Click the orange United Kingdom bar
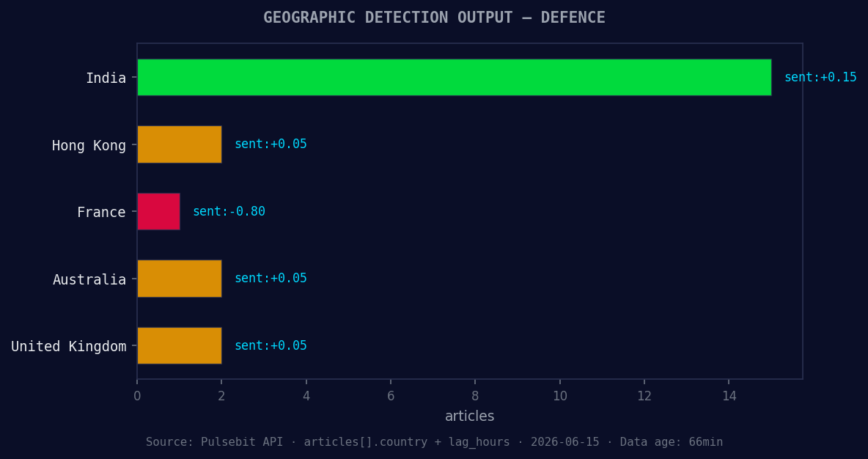Screen dimensions: 868x459 (x=180, y=345)
